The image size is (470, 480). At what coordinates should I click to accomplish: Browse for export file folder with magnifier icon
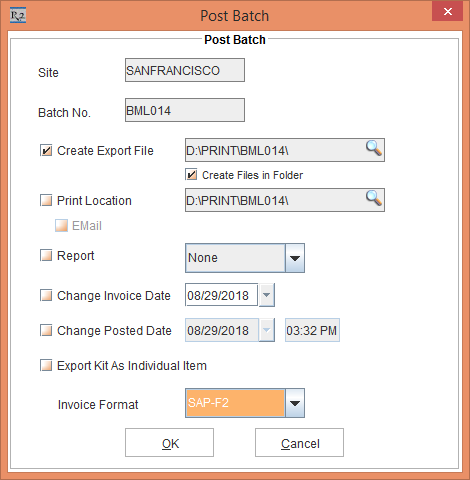pyautogui.click(x=374, y=148)
